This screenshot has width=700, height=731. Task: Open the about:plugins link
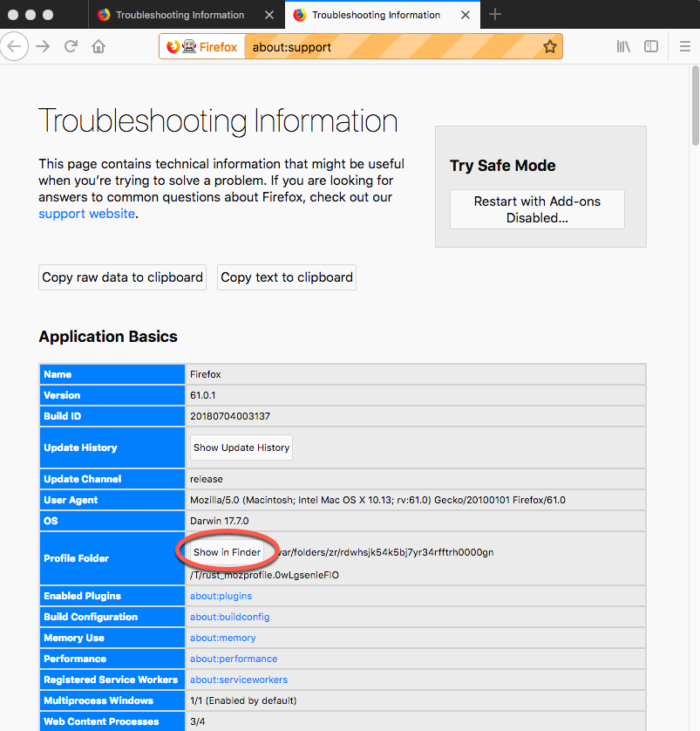tap(221, 596)
